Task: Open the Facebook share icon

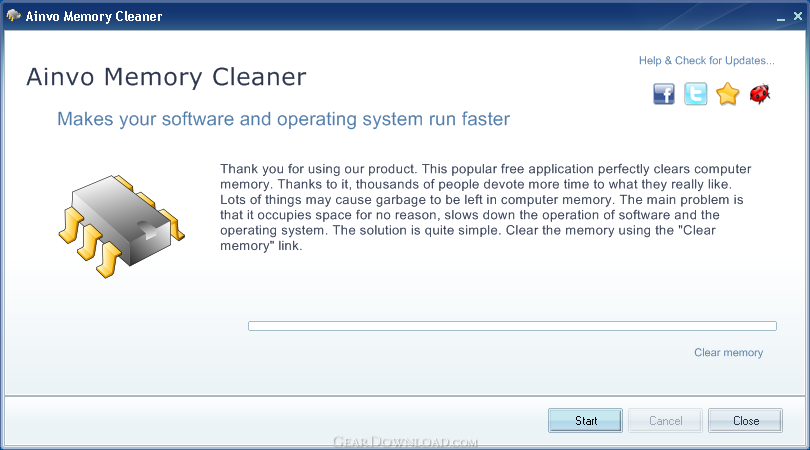Action: point(664,94)
